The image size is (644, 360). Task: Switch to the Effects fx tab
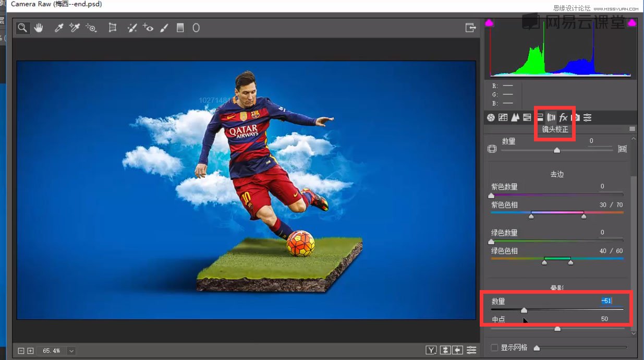pyautogui.click(x=563, y=118)
